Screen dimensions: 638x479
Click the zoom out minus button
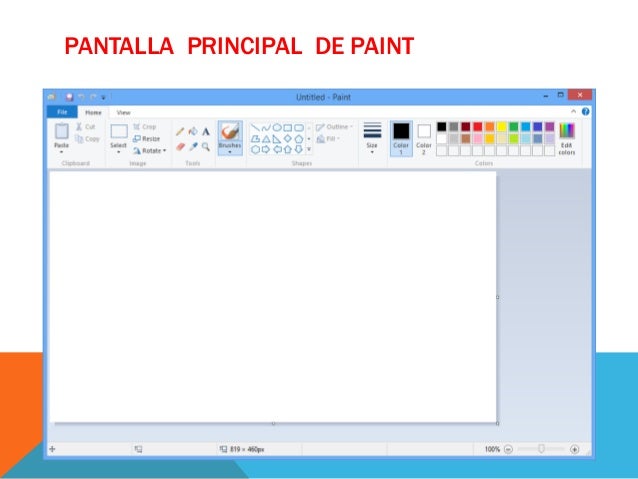point(508,449)
